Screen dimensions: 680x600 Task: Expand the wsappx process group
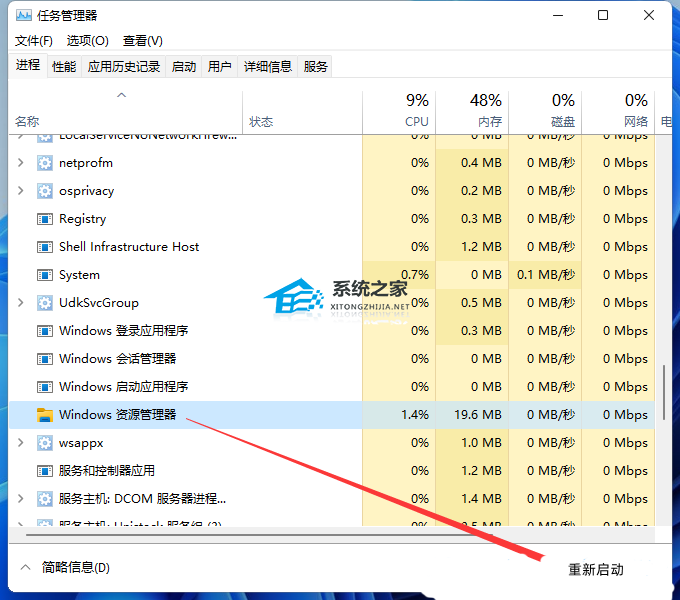point(20,442)
